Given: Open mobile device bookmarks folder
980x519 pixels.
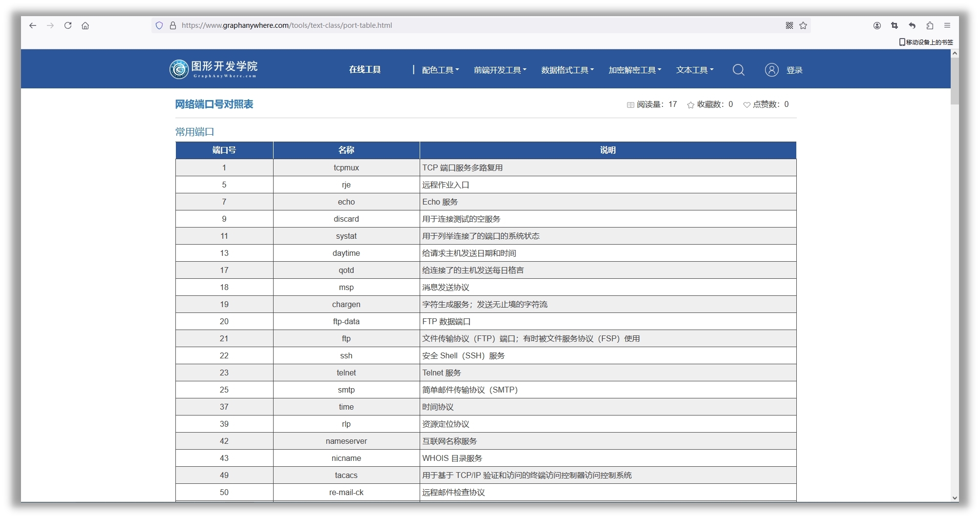Looking at the screenshot, I should (x=926, y=42).
